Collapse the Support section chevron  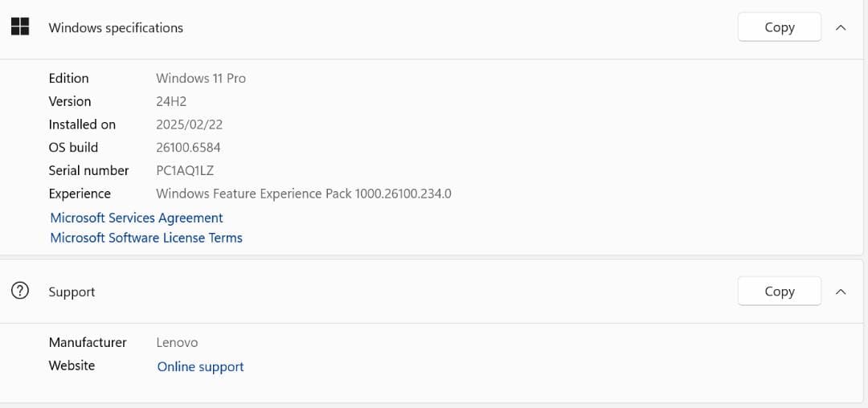pos(841,292)
